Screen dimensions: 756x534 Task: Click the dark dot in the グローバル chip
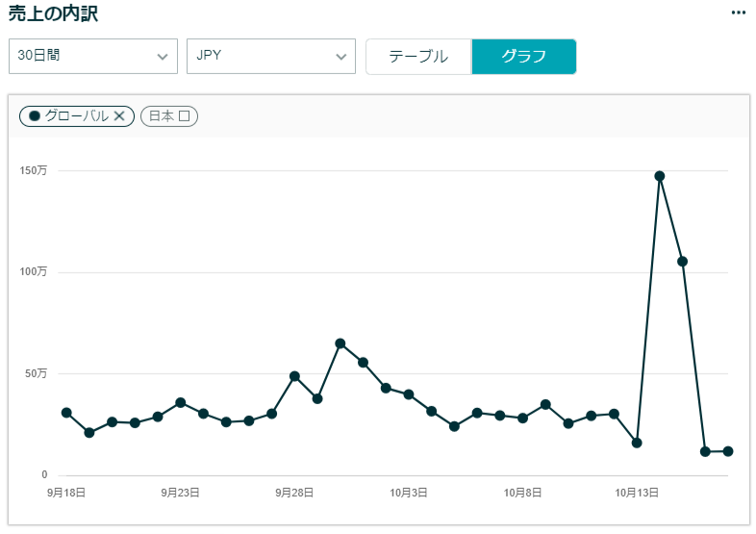[x=35, y=115]
